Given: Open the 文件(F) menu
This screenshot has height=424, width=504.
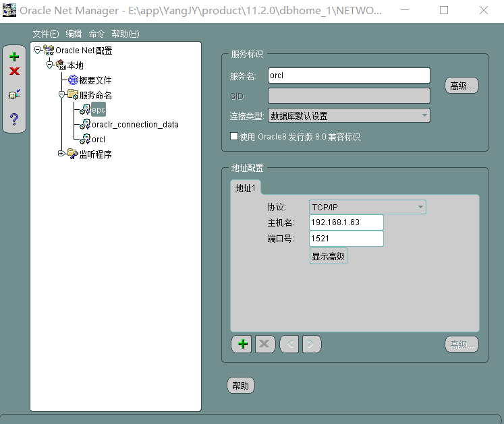Looking at the screenshot, I should click(46, 34).
